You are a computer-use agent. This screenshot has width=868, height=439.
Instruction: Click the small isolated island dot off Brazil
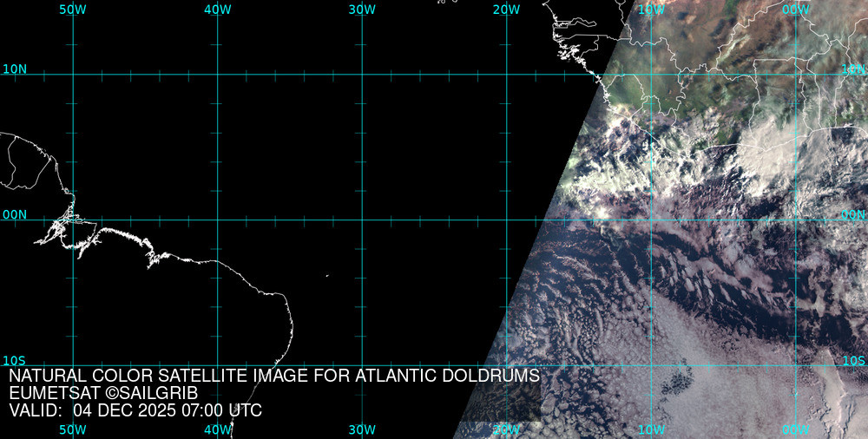[x=327, y=277]
